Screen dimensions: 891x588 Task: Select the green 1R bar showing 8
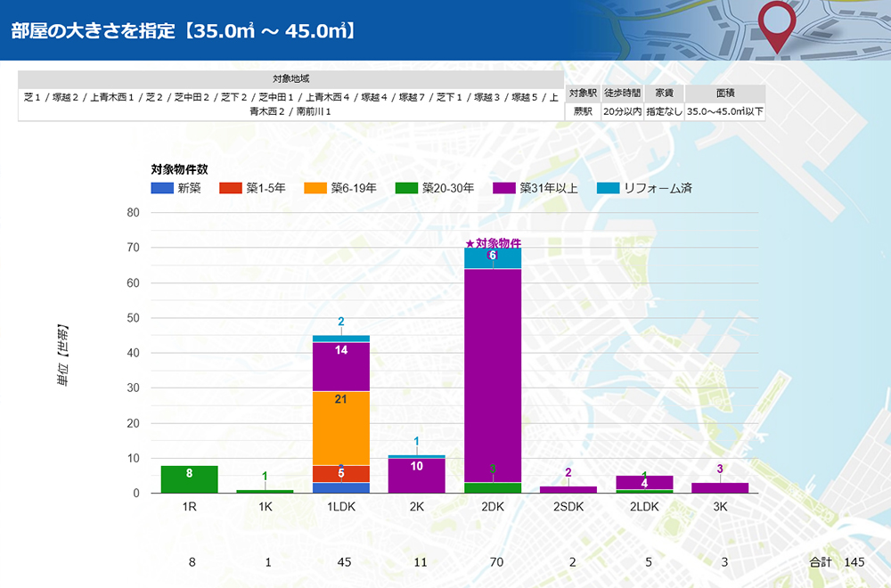pyautogui.click(x=189, y=478)
